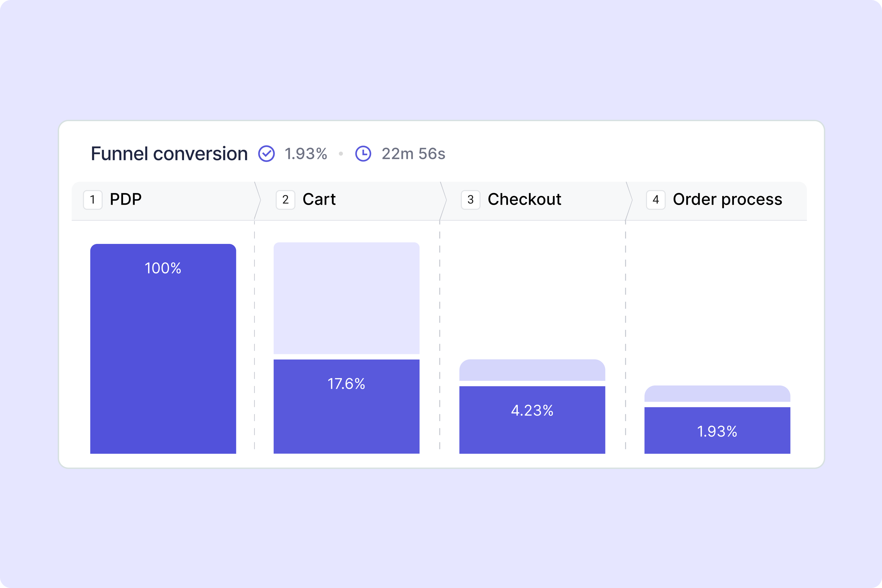Click the conversion checkmark circle icon
The width and height of the screenshot is (882, 588).
tap(266, 154)
